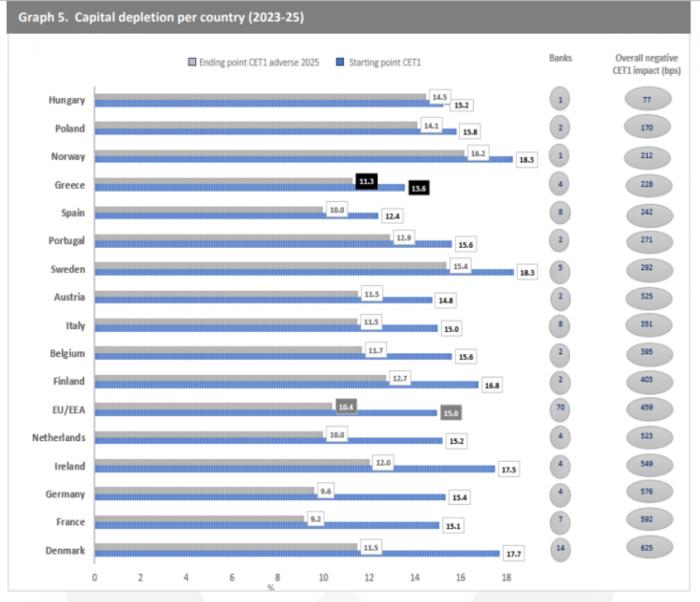Screen dimensions: 700x602
Task: Click Sweden's banks count bubble
Action: [x=561, y=268]
